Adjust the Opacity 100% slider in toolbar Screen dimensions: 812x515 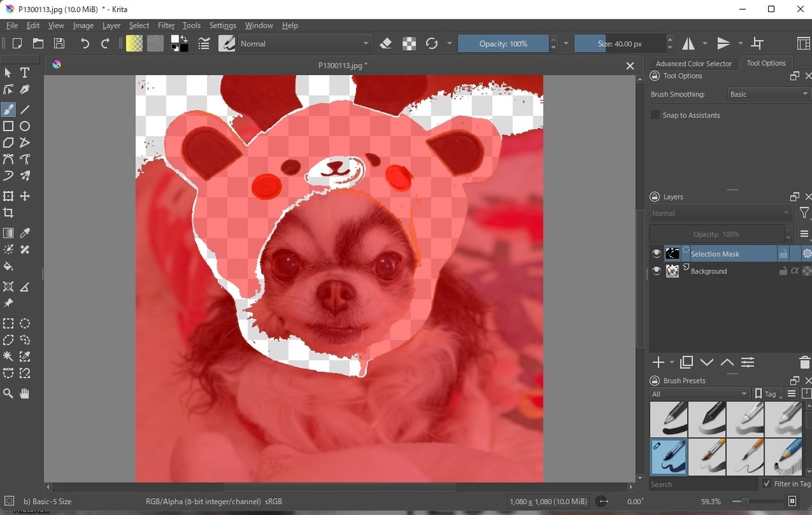[503, 43]
